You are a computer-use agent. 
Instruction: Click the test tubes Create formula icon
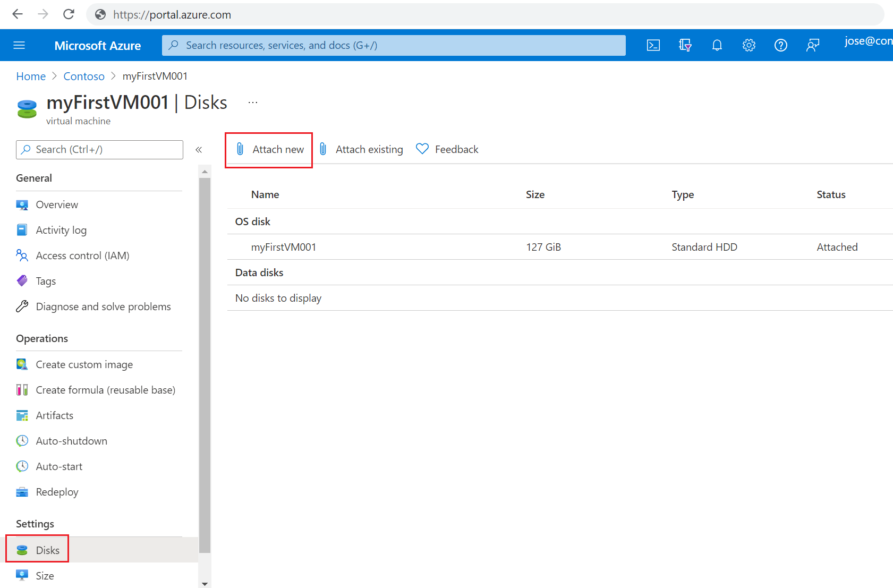click(22, 390)
